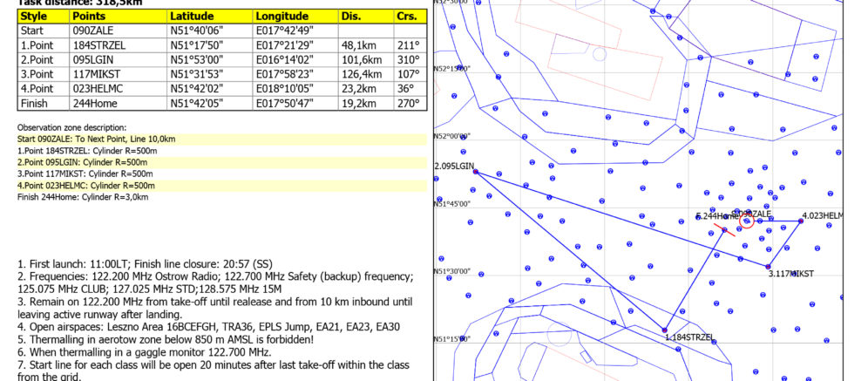Click the red finish line on map
Screen dimensions: 868x381
tap(723, 230)
